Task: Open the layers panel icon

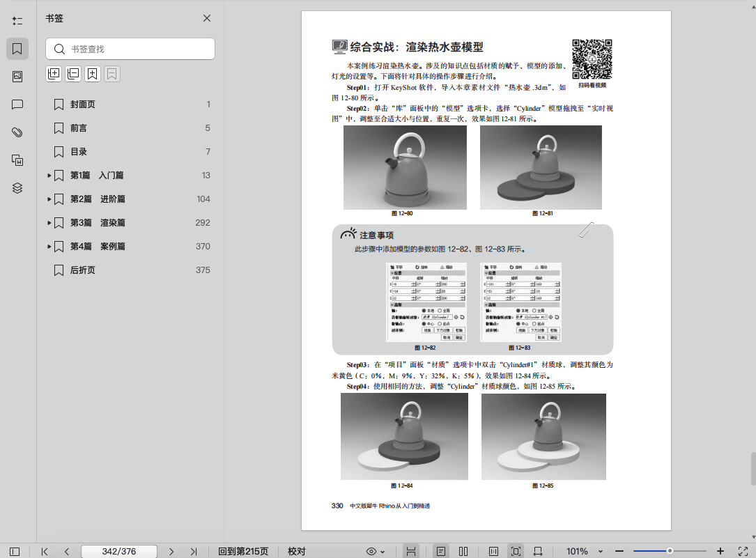Action: (x=17, y=188)
